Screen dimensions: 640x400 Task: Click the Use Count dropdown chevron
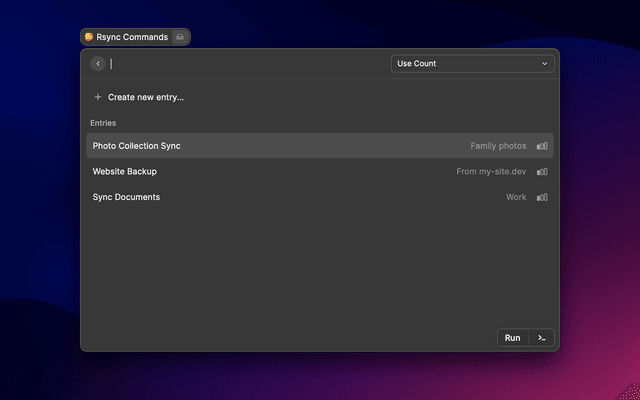pyautogui.click(x=545, y=64)
